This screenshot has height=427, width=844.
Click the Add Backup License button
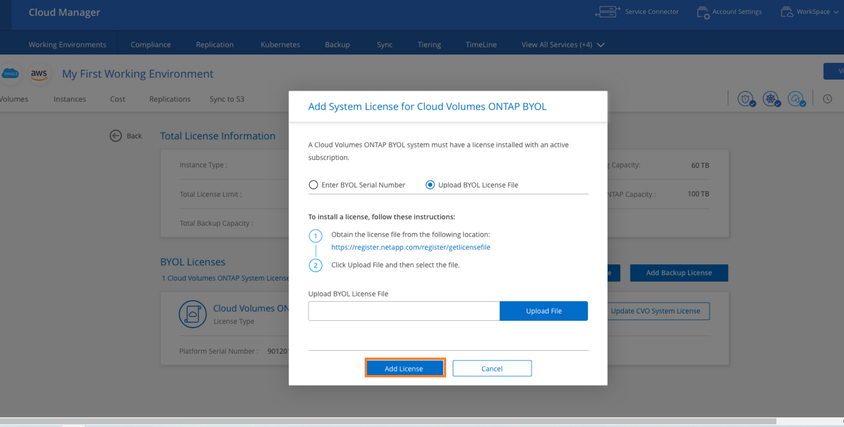(679, 273)
